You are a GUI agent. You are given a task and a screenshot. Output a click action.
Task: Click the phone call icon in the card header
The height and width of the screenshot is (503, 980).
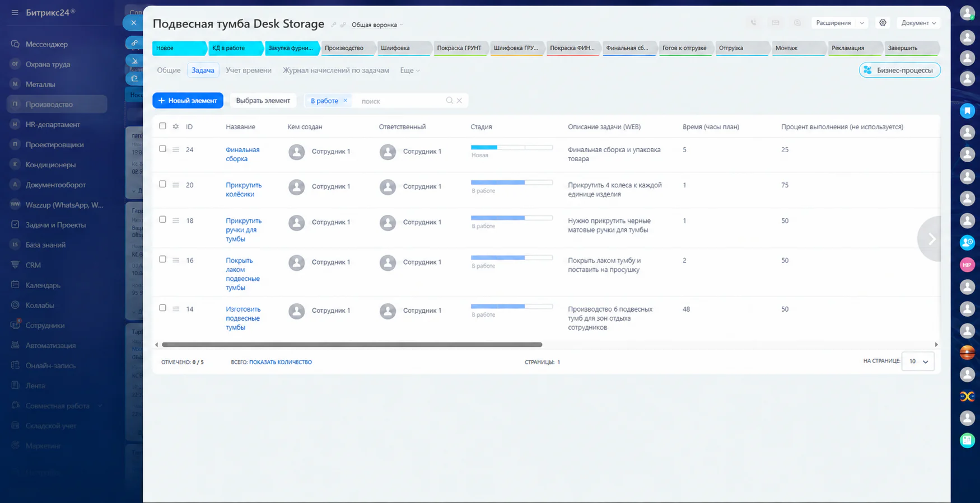click(x=753, y=23)
